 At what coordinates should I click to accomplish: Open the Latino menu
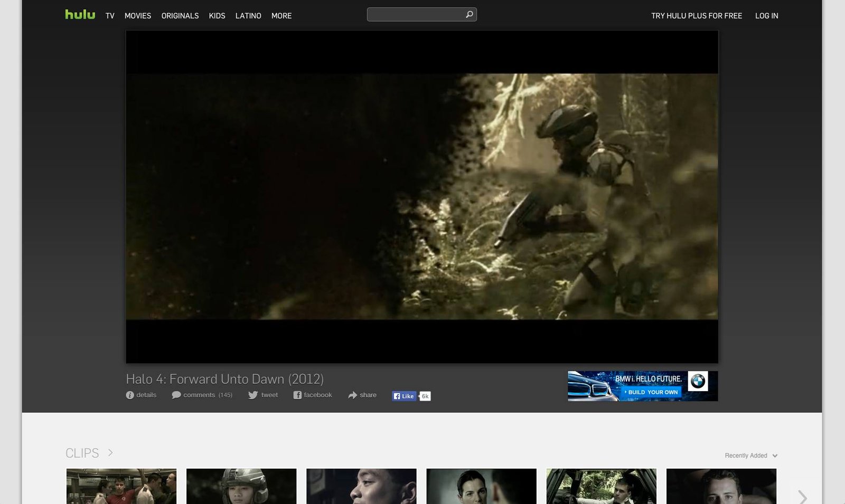(248, 16)
